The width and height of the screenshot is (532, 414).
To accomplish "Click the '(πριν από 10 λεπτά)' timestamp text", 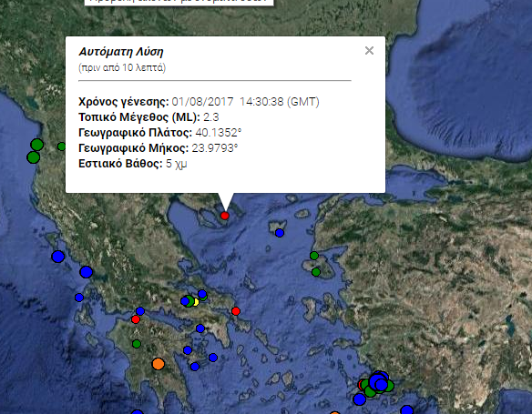I will tap(122, 67).
